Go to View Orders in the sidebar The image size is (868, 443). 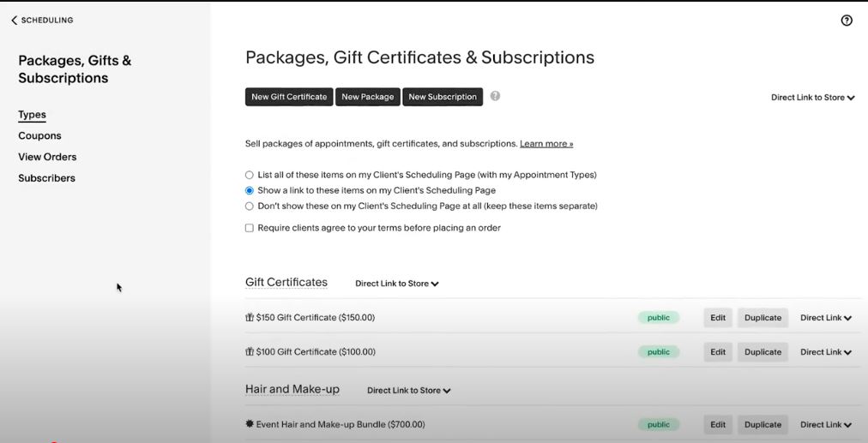pyautogui.click(x=47, y=157)
